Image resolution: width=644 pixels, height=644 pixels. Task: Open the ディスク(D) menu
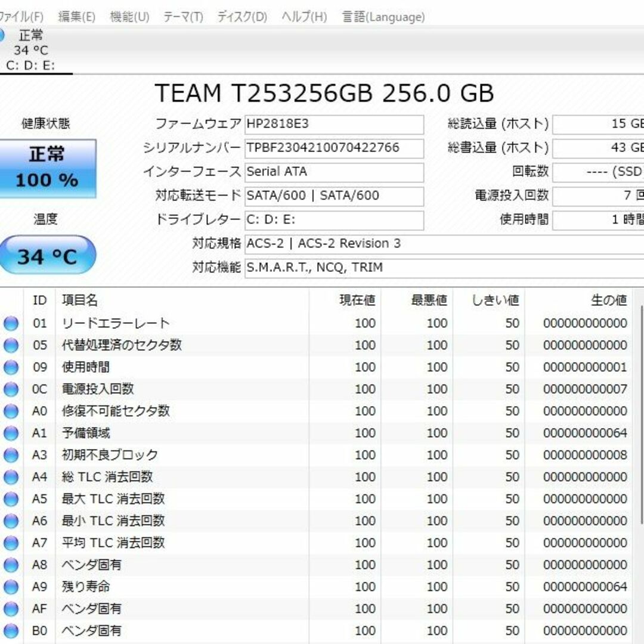242,17
